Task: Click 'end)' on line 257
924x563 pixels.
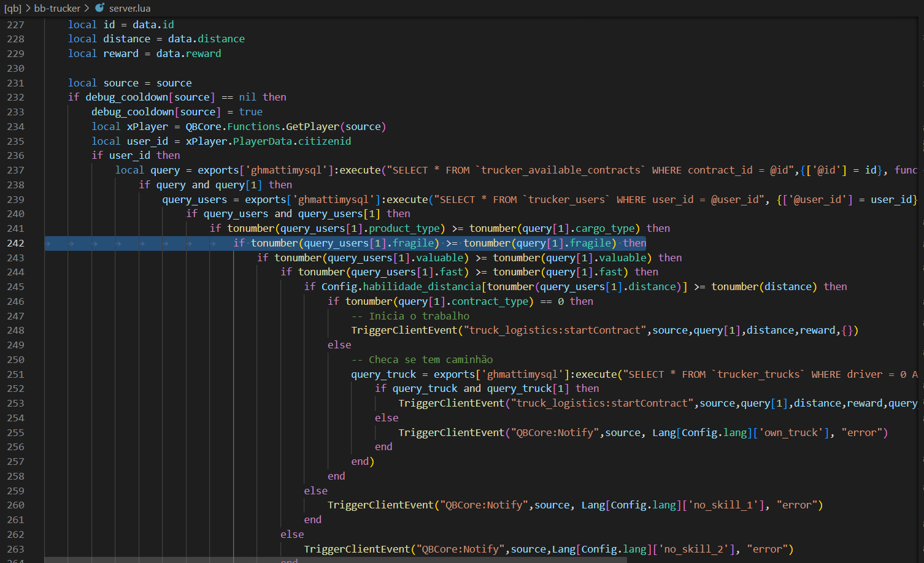Action: (x=363, y=461)
